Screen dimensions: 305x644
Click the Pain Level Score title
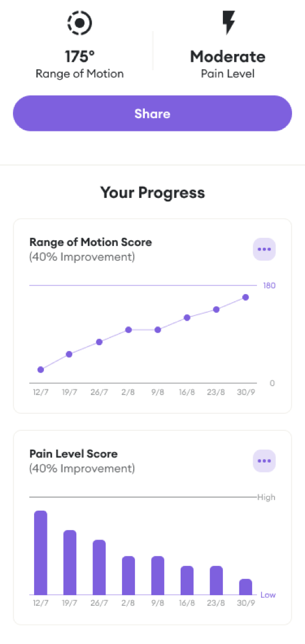coord(73,454)
